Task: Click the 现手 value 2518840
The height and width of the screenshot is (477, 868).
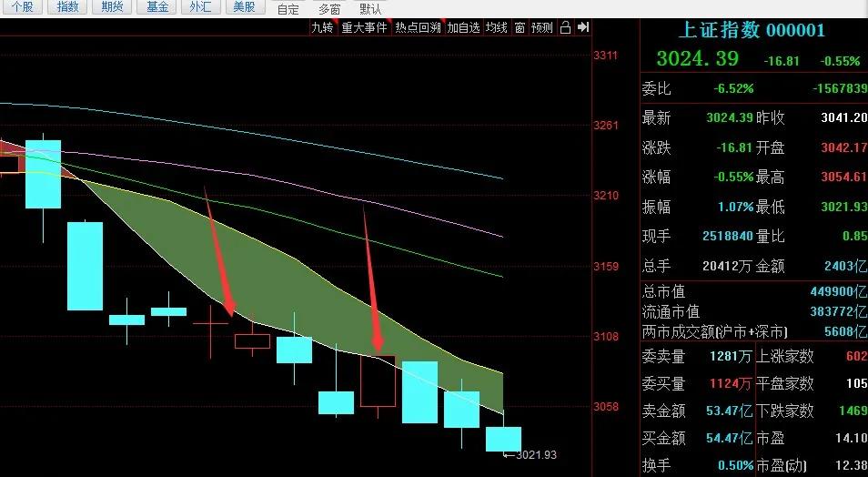Action: pyautogui.click(x=728, y=236)
